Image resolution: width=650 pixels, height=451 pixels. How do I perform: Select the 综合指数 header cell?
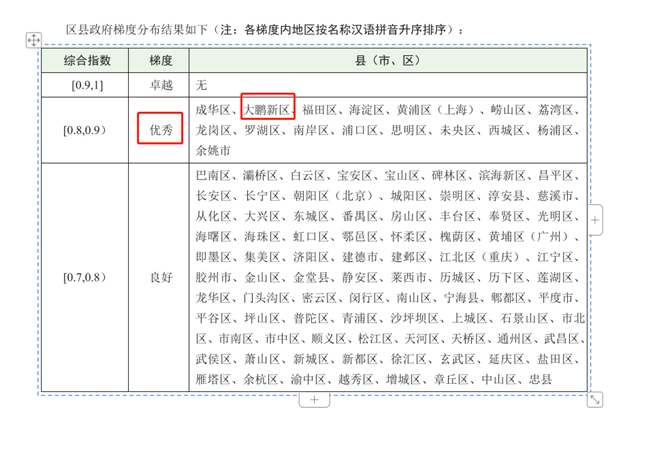85,61
